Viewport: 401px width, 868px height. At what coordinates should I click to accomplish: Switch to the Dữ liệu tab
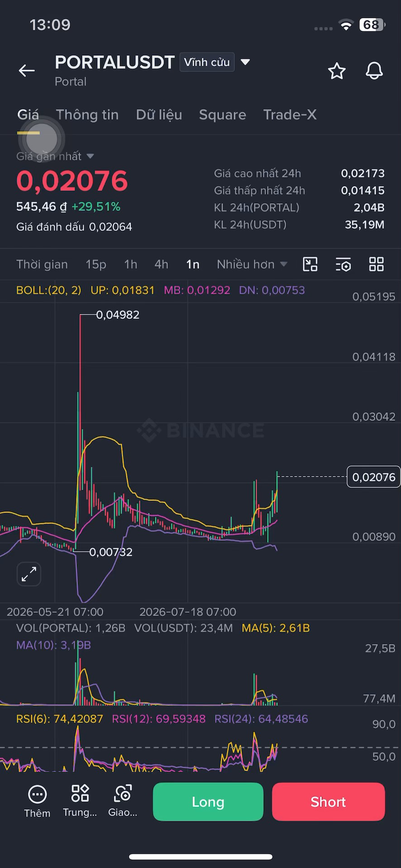pos(159,115)
